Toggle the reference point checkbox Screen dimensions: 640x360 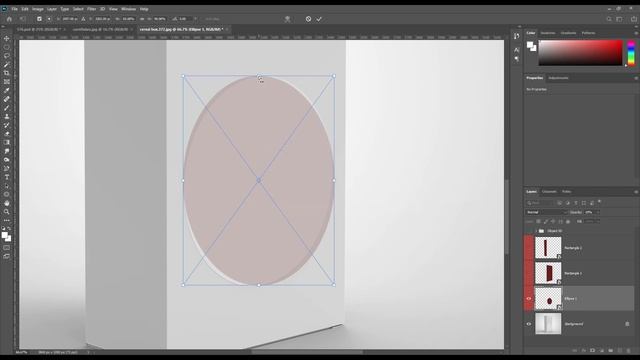point(39,19)
